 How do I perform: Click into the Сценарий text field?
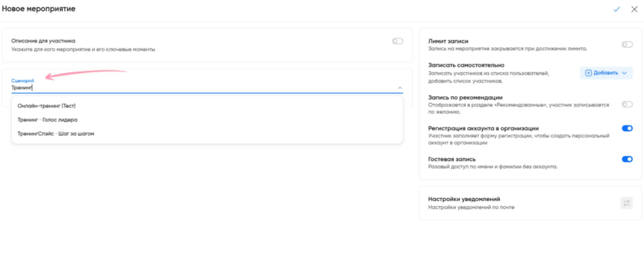pyautogui.click(x=187, y=88)
